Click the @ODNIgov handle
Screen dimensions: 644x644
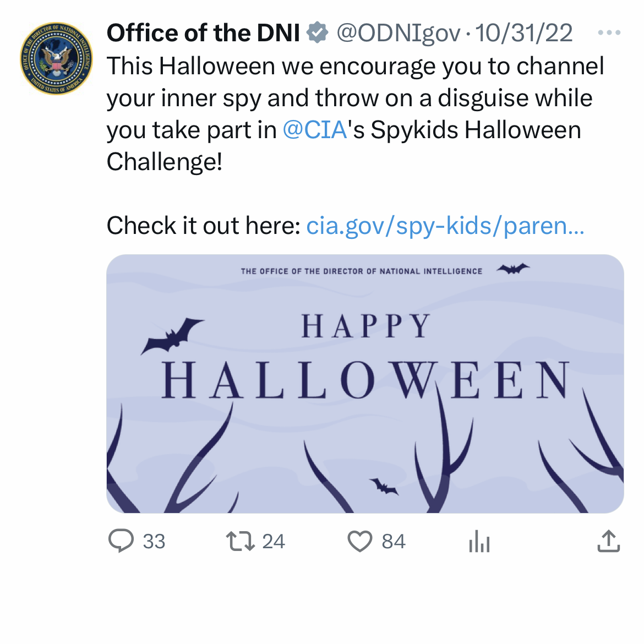(397, 33)
